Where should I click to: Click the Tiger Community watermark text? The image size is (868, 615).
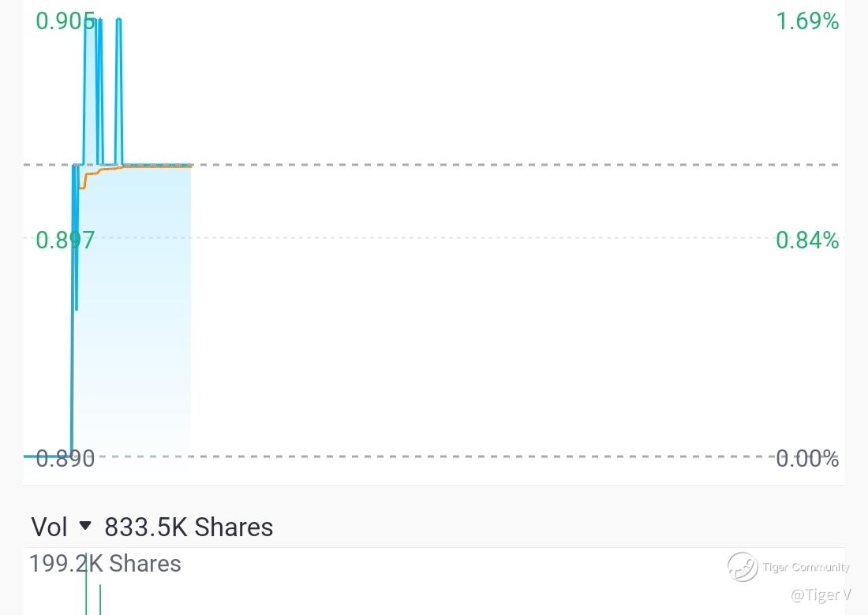click(806, 567)
